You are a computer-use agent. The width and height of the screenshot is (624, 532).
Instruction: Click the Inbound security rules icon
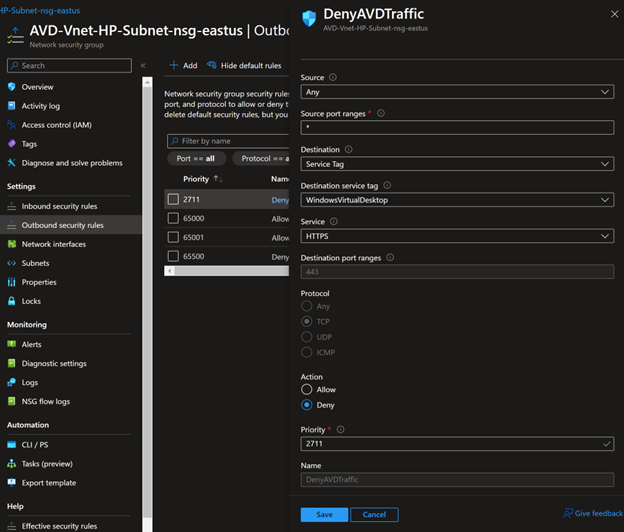click(x=12, y=206)
